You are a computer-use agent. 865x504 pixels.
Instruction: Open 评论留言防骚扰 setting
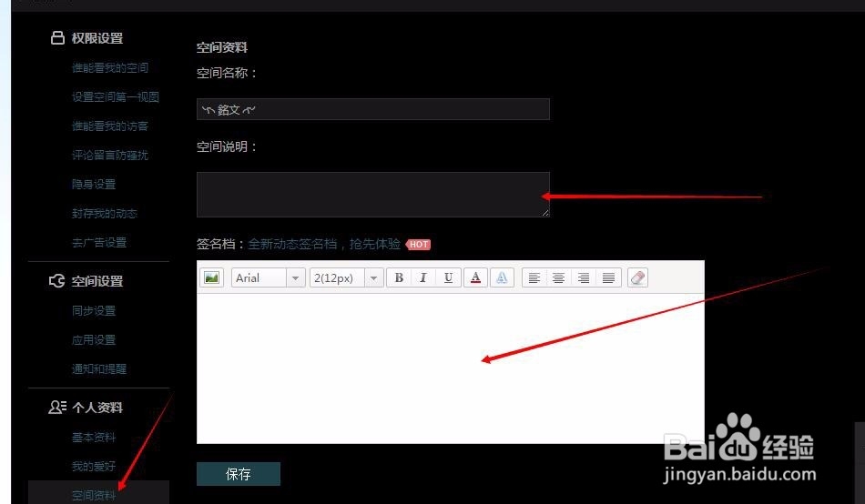point(110,155)
